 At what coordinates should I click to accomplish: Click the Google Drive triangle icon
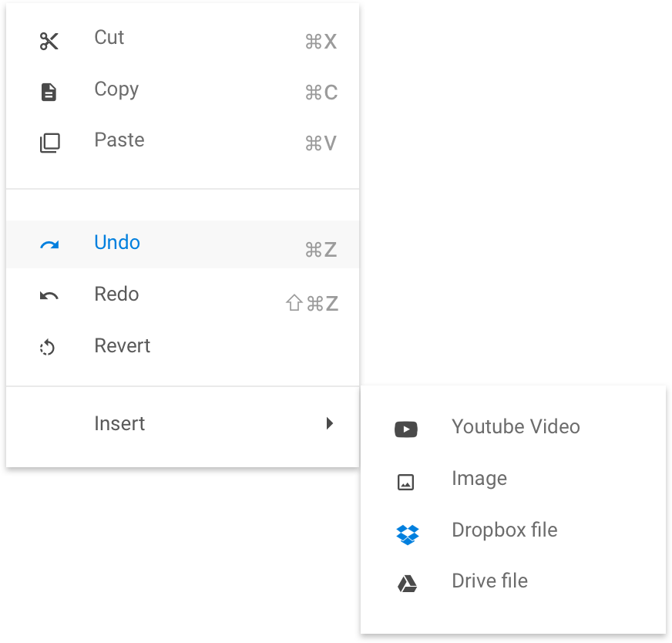click(x=407, y=584)
